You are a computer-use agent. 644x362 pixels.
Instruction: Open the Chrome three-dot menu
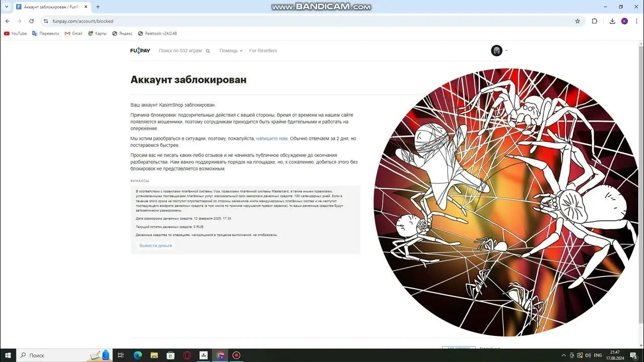(x=636, y=21)
